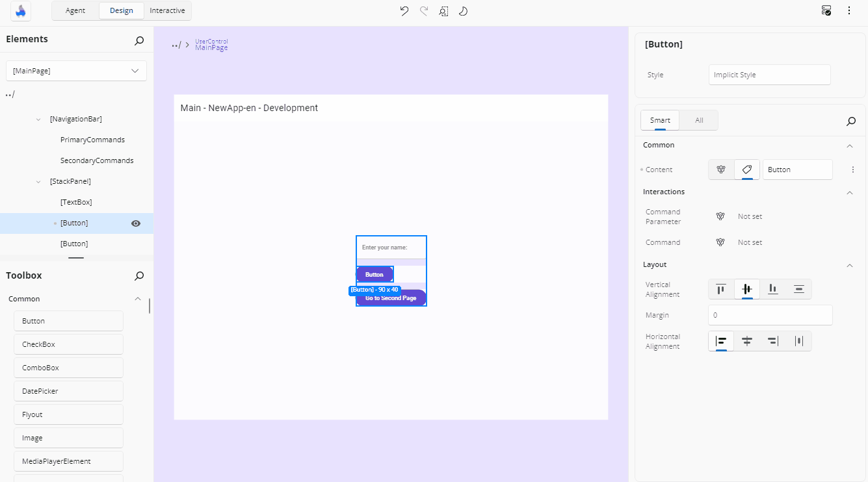Screen dimensions: 868x482
Task: Collapse the Layout properties section
Action: (x=850, y=265)
